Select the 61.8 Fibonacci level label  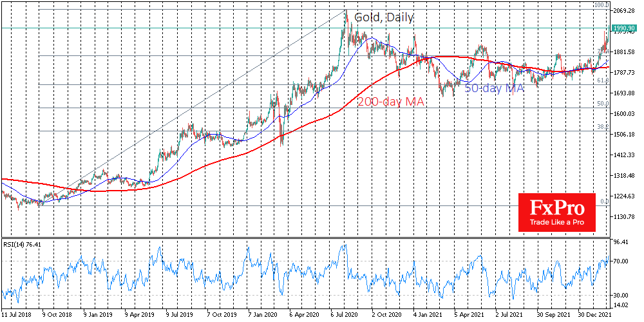(602, 81)
